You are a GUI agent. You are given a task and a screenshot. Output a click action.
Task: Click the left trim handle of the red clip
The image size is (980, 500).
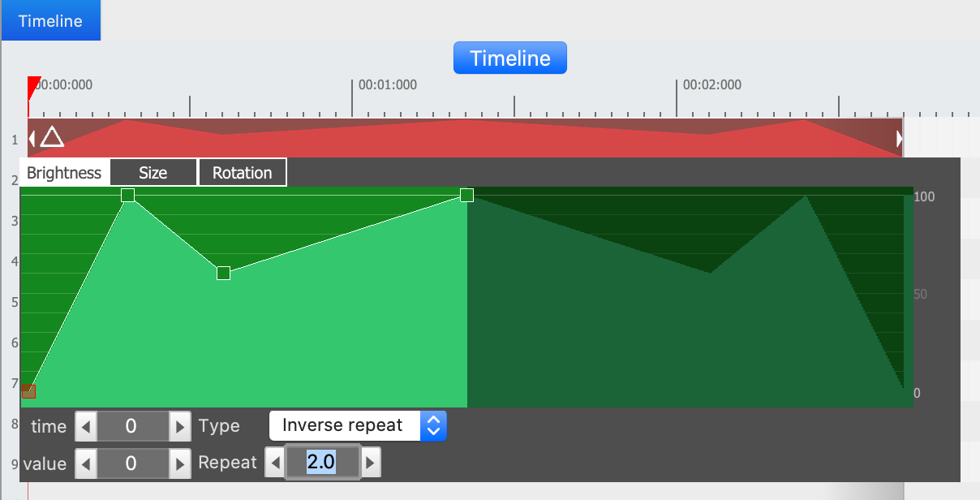[32, 138]
